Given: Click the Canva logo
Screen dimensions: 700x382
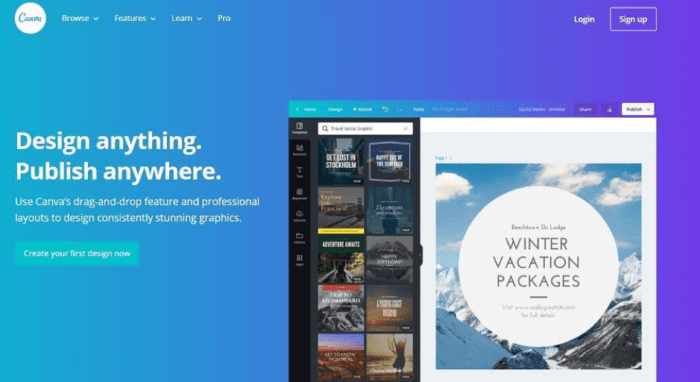Looking at the screenshot, I should [x=30, y=18].
